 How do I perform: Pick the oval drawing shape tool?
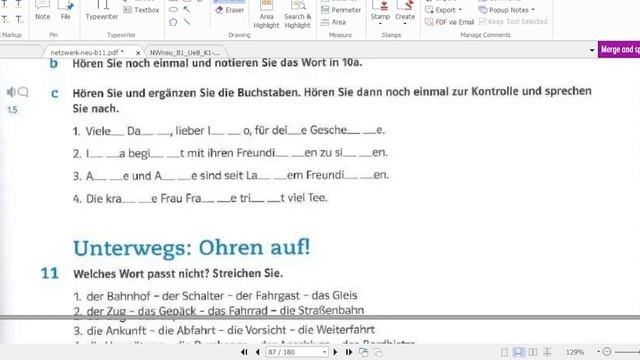click(173, 9)
